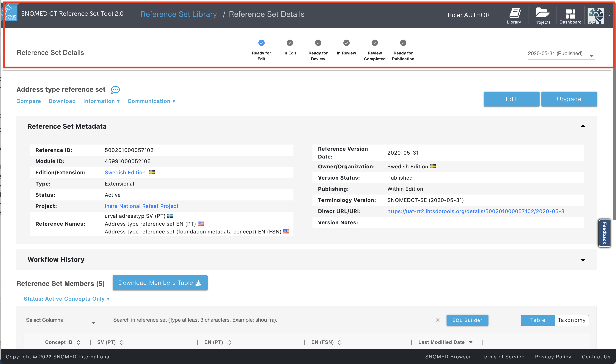Click the SNOMED International logo
The image size is (616, 364).
[x=10, y=13]
